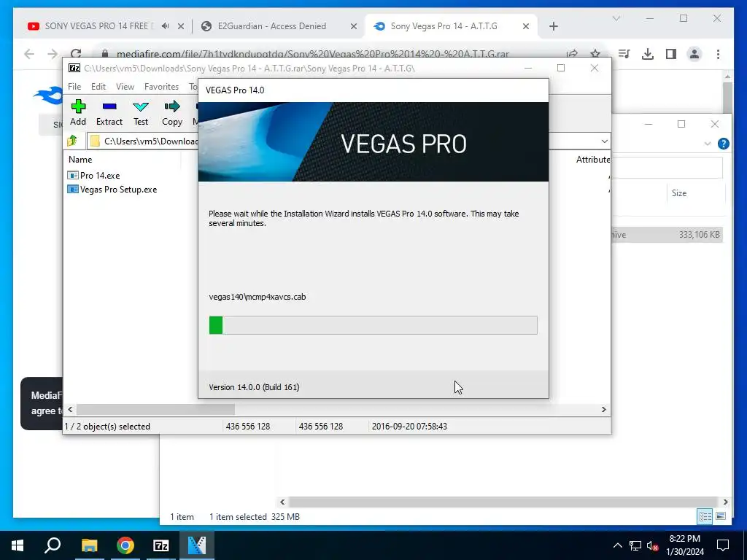
Task: Open Chrome tab search chevron
Action: tap(616, 18)
